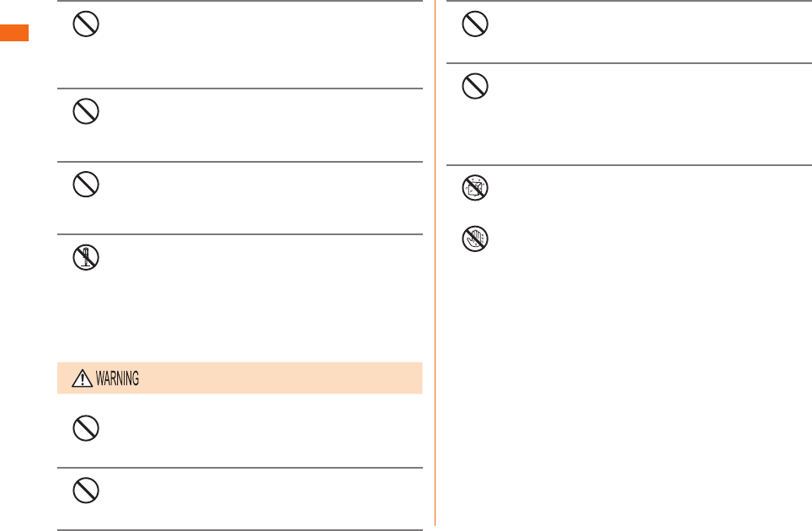The width and height of the screenshot is (812, 531).
Task: Click the topmost prohibition icon in right column
Action: coord(475,24)
